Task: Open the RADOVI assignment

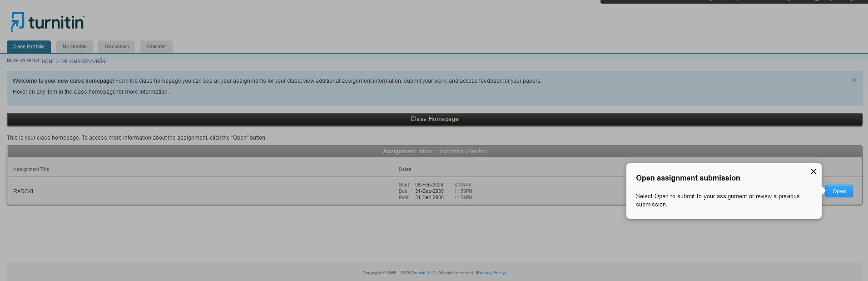Action: coord(839,191)
